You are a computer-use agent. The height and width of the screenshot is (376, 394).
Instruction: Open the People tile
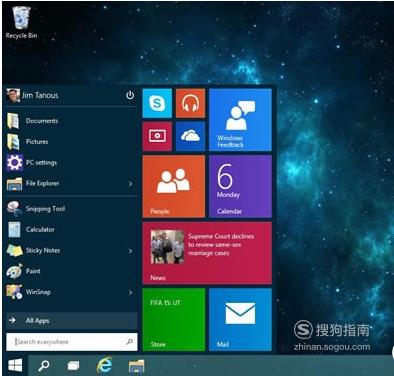[174, 186]
